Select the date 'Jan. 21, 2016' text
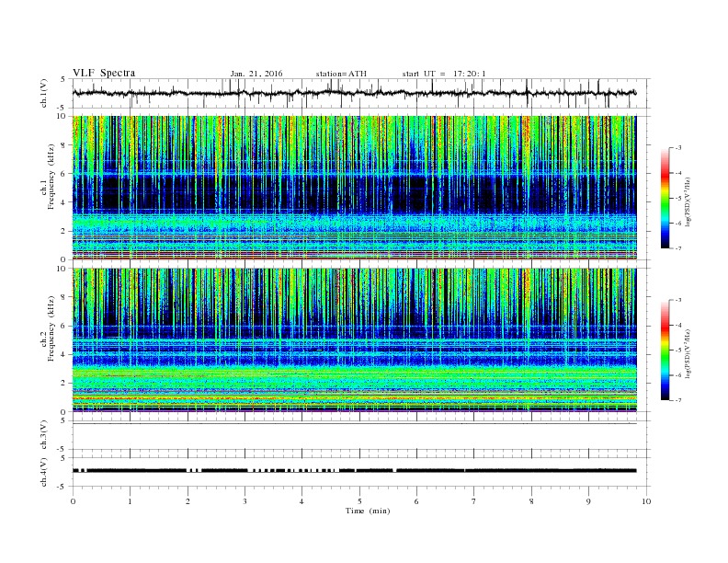The image size is (728, 563). [256, 74]
